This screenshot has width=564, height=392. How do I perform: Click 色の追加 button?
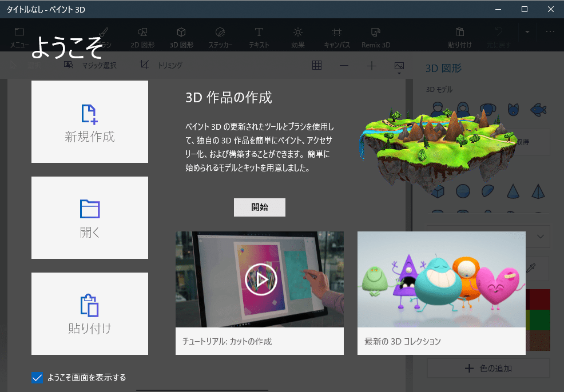point(488,369)
